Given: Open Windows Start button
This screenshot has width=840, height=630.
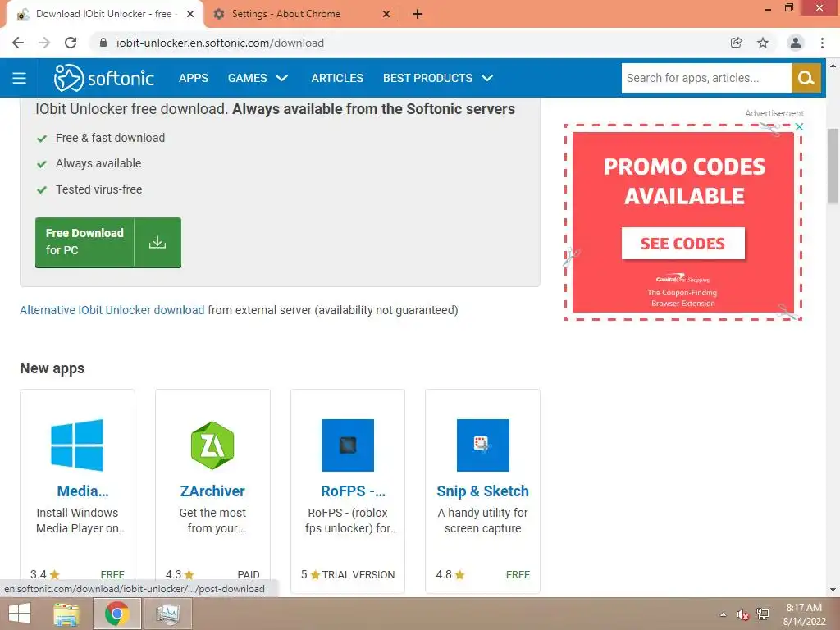Looking at the screenshot, I should point(20,614).
